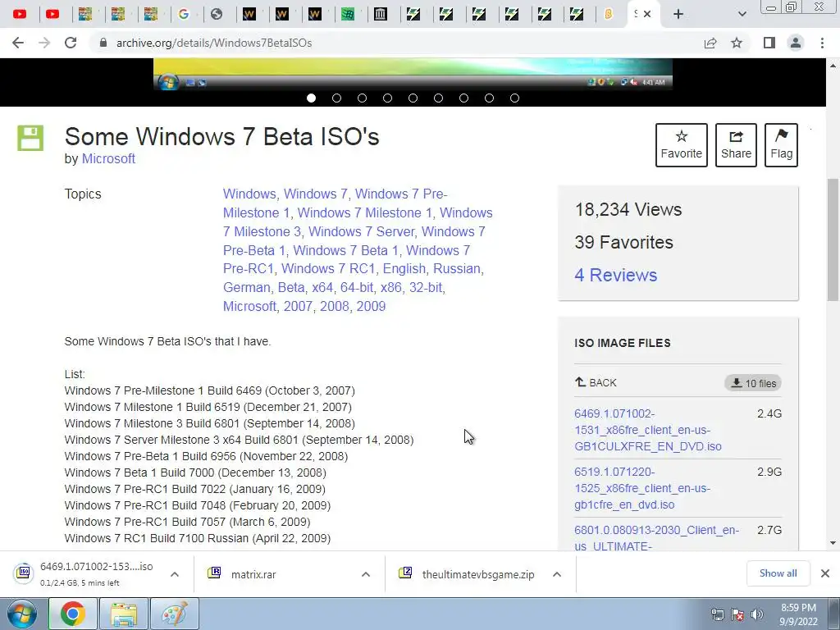Open the 4 Reviews link
Screen dimensions: 840x630
point(615,275)
